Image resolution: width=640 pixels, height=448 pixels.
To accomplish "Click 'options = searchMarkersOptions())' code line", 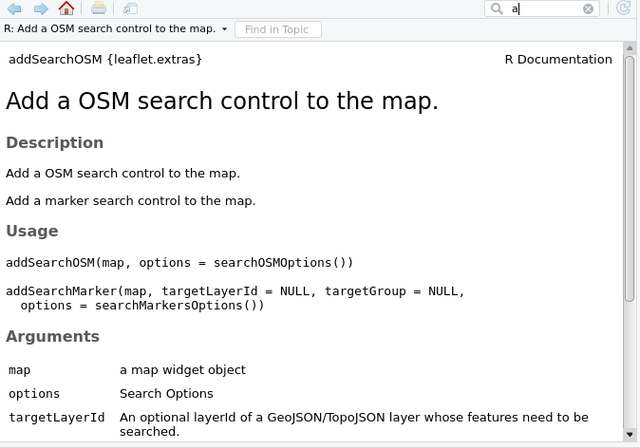I will pyautogui.click(x=142, y=306).
